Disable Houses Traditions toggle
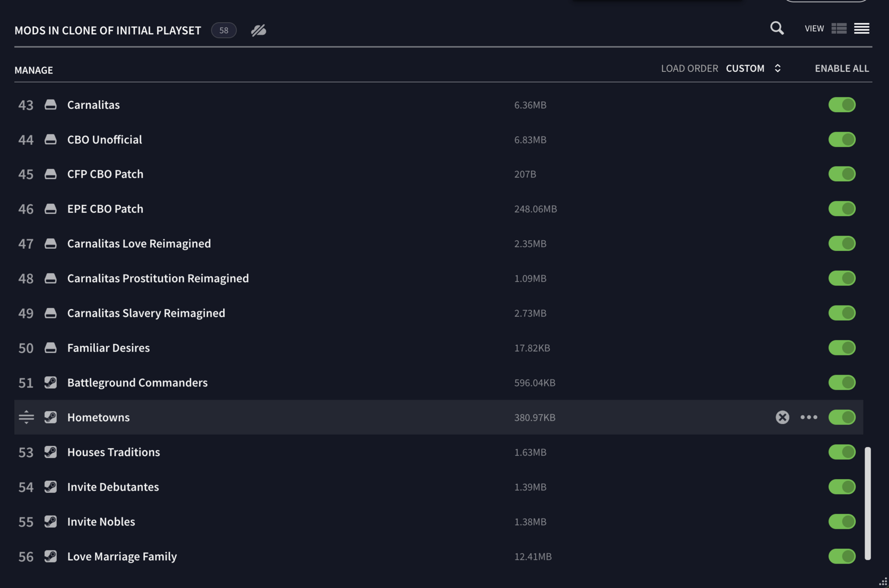The width and height of the screenshot is (889, 588). coord(842,452)
